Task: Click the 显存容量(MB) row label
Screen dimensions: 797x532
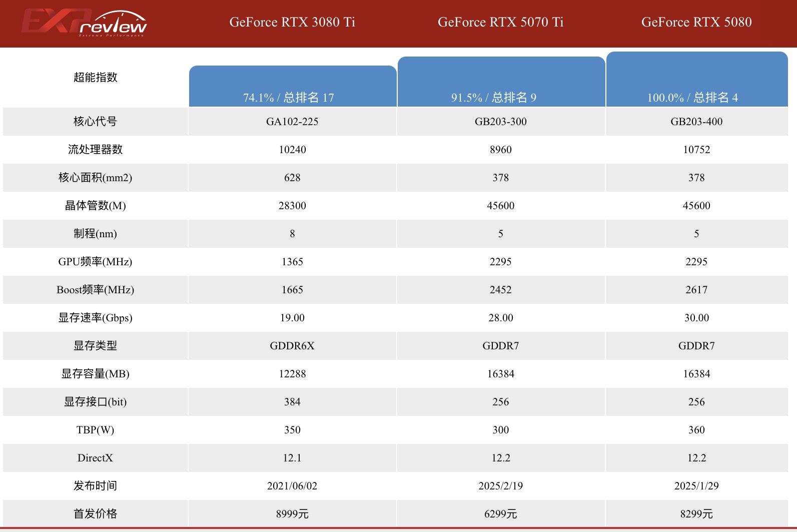Action: click(95, 374)
